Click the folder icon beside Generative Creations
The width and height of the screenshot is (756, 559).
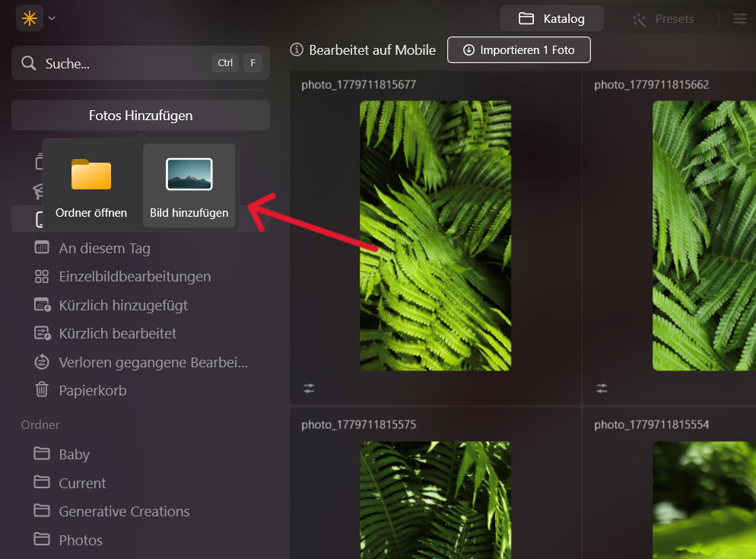pyautogui.click(x=42, y=510)
